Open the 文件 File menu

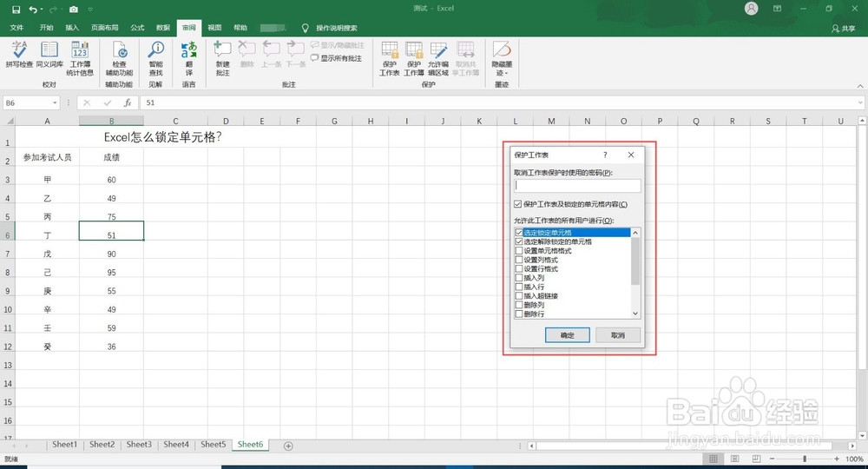16,28
